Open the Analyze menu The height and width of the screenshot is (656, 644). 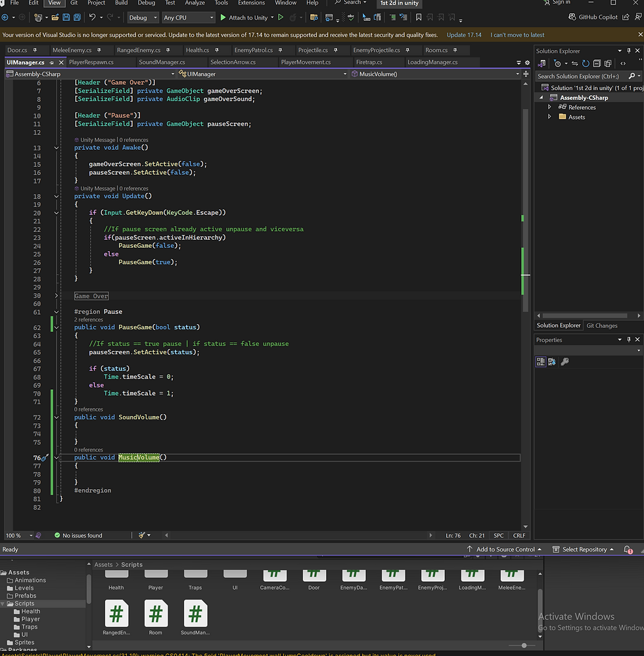point(195,3)
